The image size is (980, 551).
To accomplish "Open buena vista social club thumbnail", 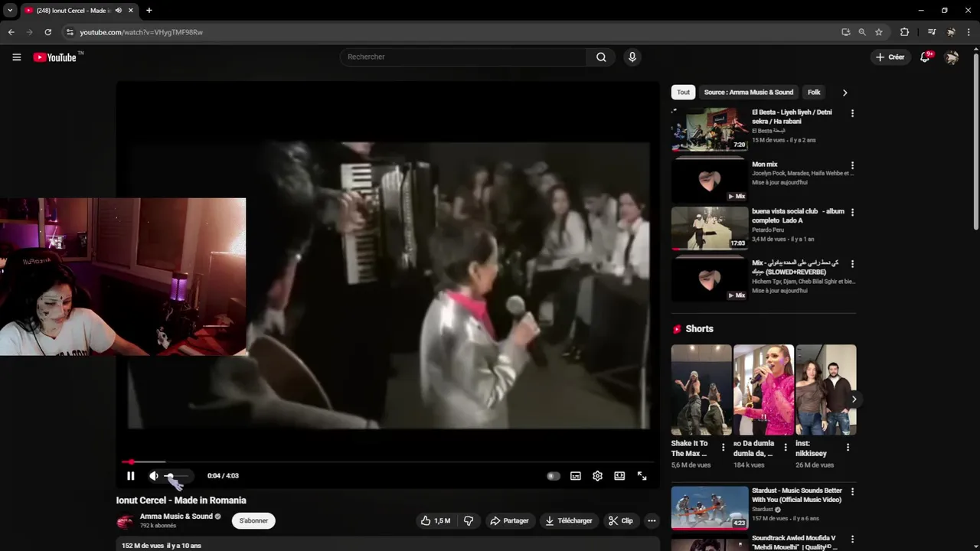I will (x=710, y=228).
